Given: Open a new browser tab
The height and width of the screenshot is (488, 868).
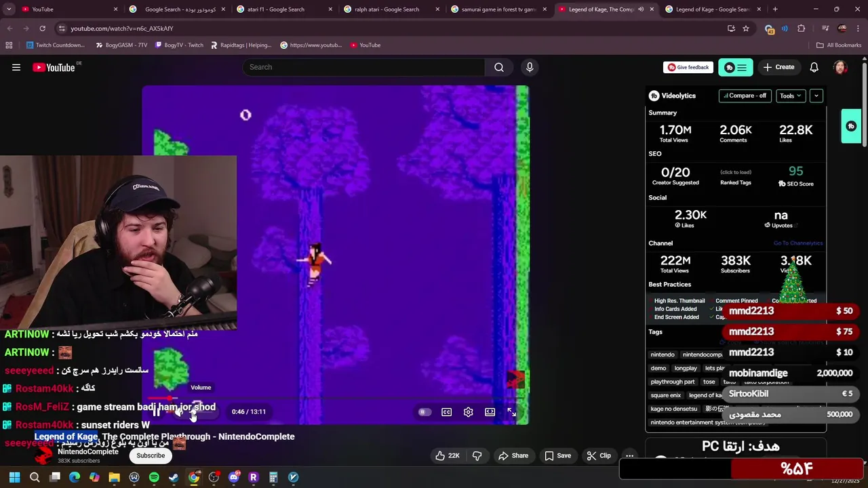Looking at the screenshot, I should tap(775, 9).
